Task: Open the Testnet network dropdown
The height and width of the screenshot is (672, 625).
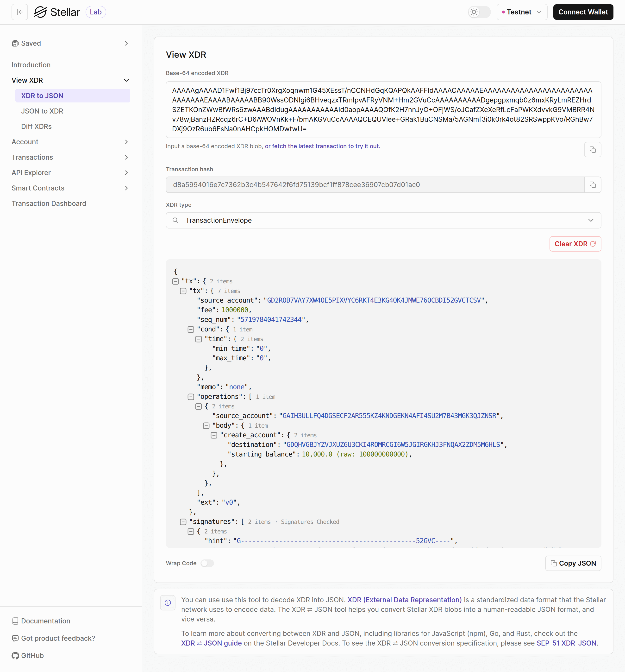Action: 522,12
